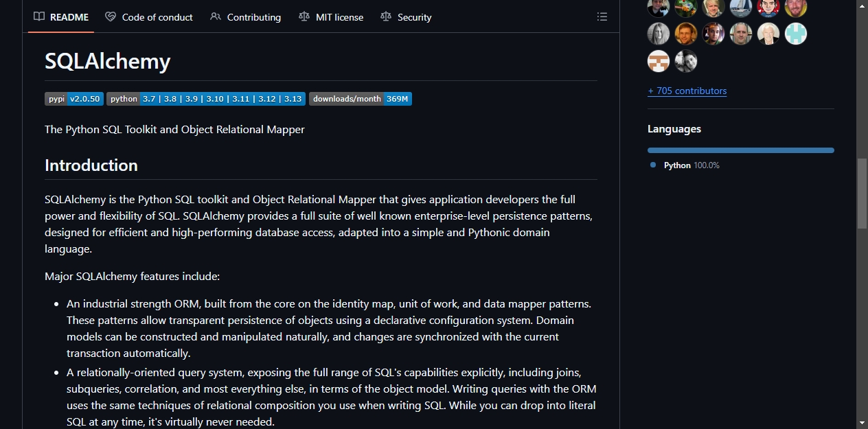Click the 'A relationally-oriented query system' bullet

coord(332,397)
